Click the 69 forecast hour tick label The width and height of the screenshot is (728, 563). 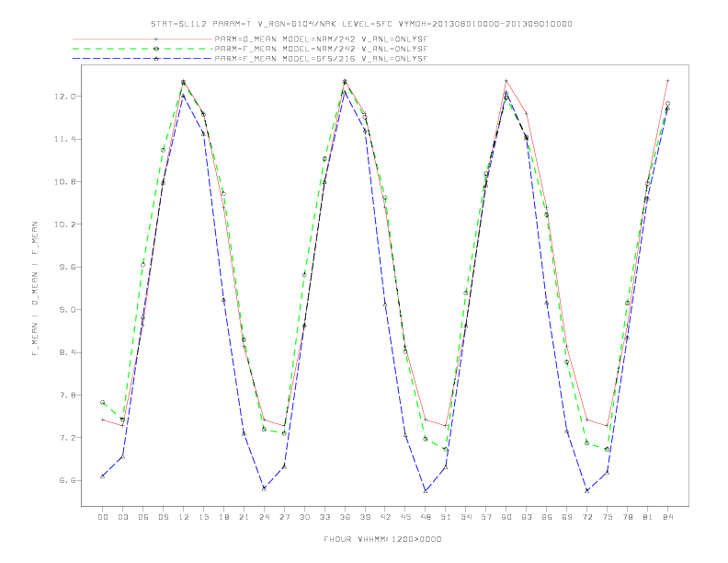(567, 517)
